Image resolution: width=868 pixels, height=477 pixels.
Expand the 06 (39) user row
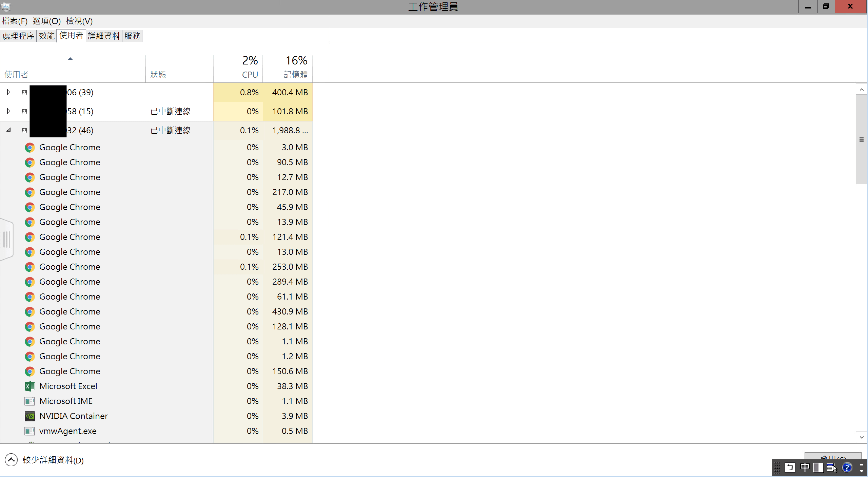[x=8, y=92]
